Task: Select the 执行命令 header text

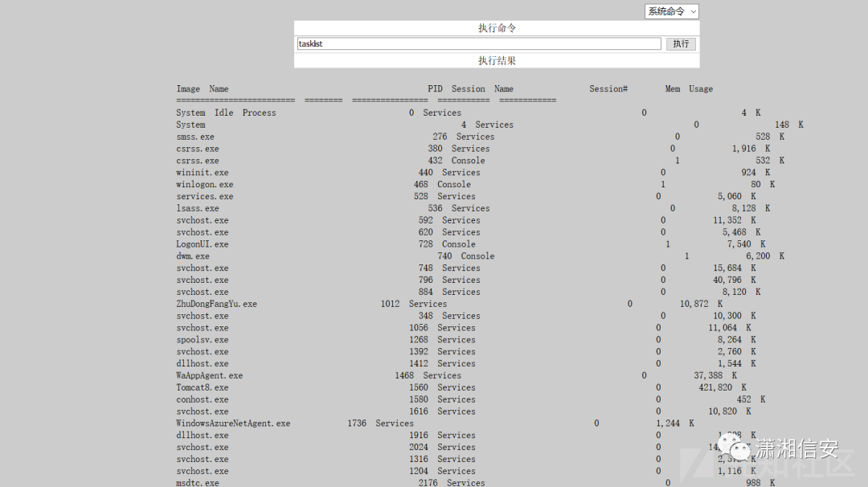Action: [x=497, y=27]
